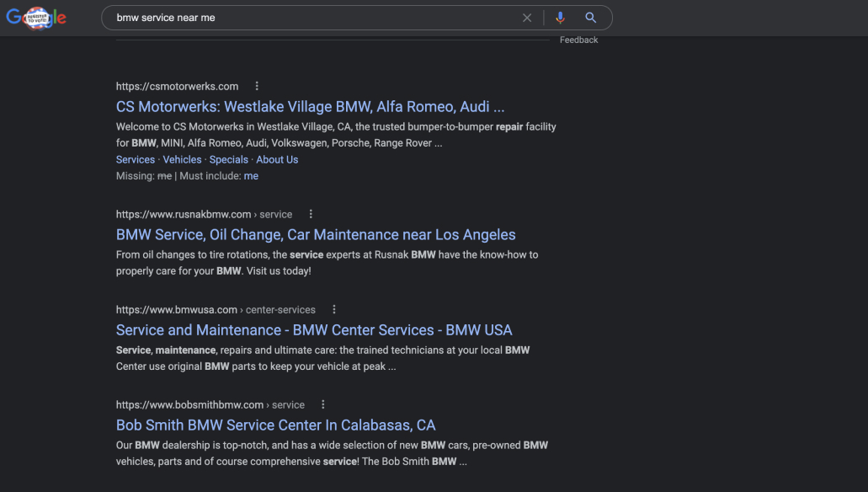Start voice search with microphone icon
This screenshot has width=868, height=492.
560,18
